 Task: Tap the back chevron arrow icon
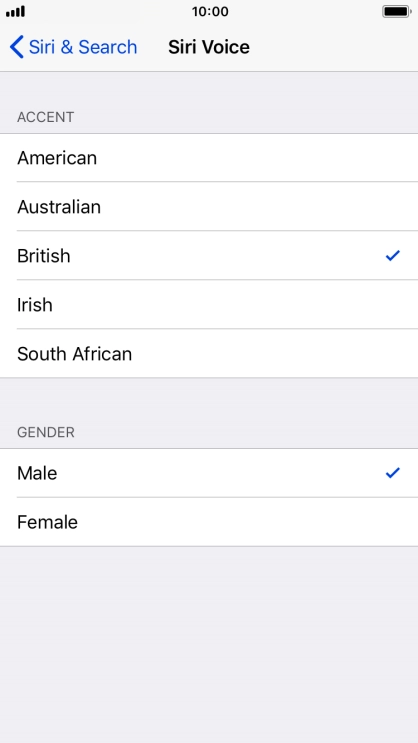tap(16, 47)
